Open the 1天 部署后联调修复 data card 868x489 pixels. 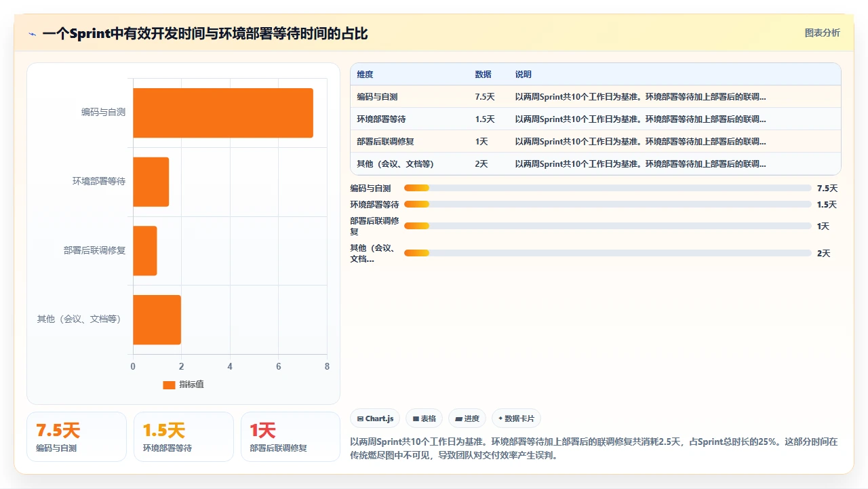(290, 437)
